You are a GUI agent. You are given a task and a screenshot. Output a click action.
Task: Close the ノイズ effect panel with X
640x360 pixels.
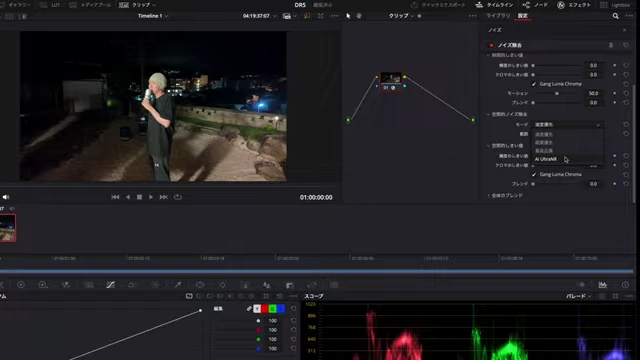tap(624, 30)
